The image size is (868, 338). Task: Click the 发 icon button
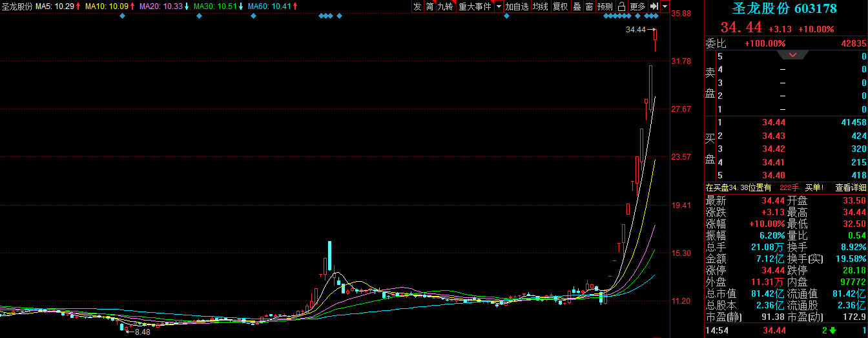[x=417, y=6]
